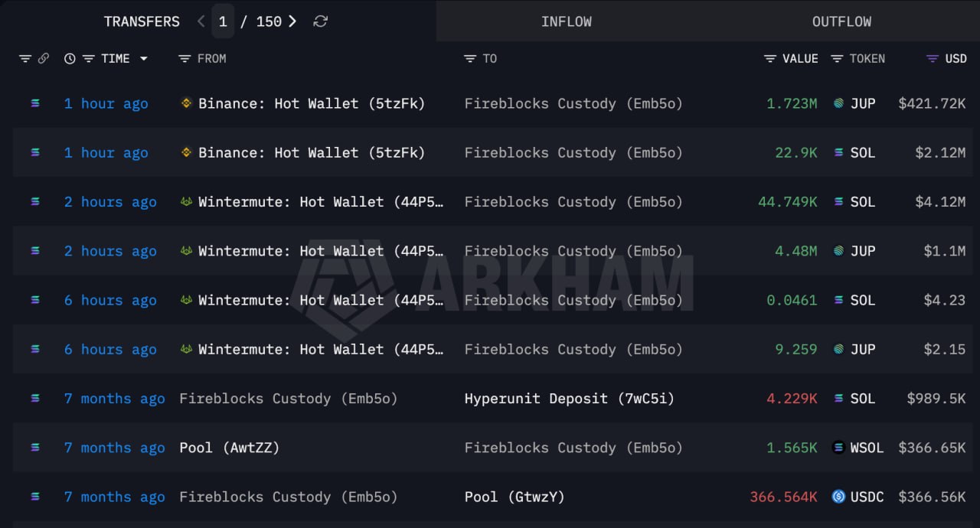The height and width of the screenshot is (528, 980).
Task: Click the link icon in table header
Action: (x=44, y=59)
